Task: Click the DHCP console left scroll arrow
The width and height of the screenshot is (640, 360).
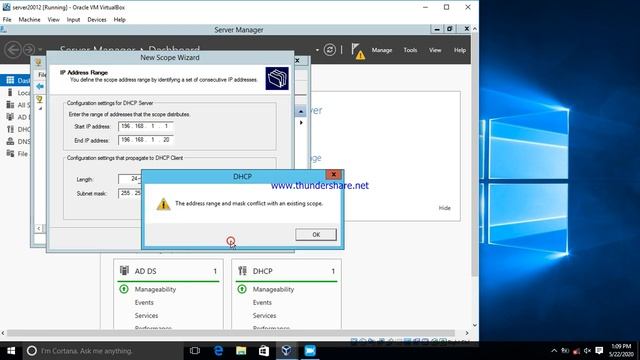Action: pos(38,229)
